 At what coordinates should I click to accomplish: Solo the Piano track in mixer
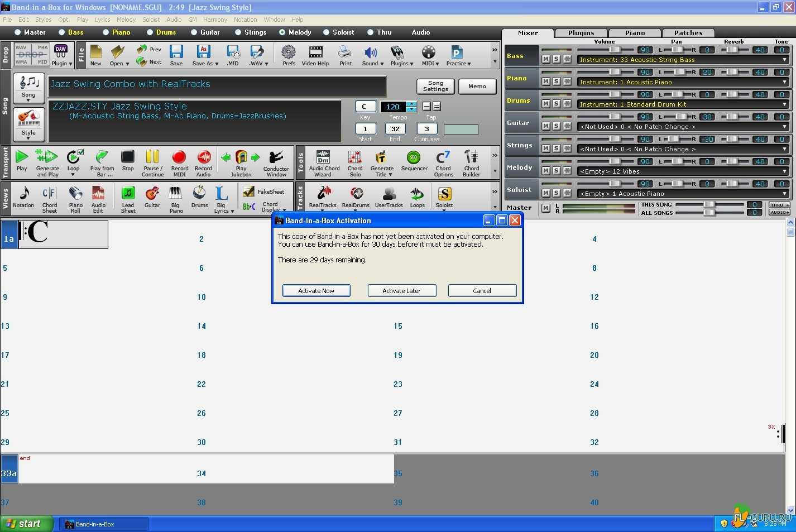pos(556,82)
